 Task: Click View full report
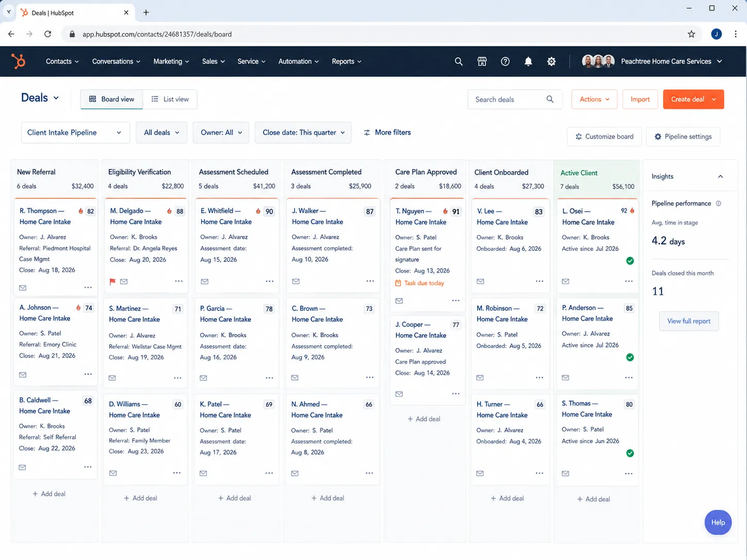689,321
